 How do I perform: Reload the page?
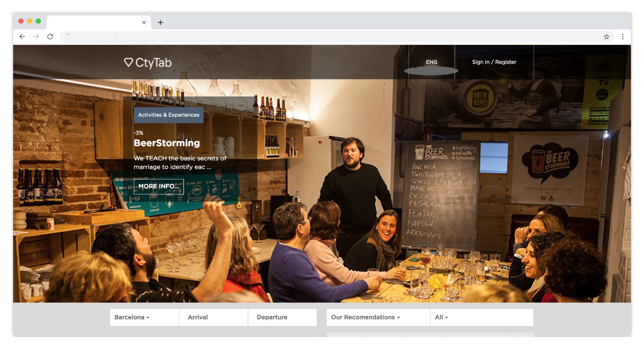[50, 37]
